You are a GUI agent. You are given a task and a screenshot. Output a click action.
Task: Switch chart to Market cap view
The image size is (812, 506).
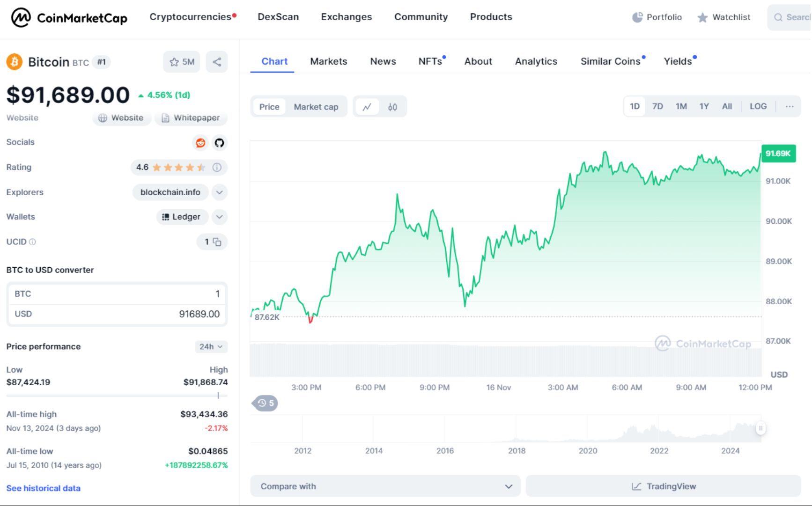[x=316, y=107]
